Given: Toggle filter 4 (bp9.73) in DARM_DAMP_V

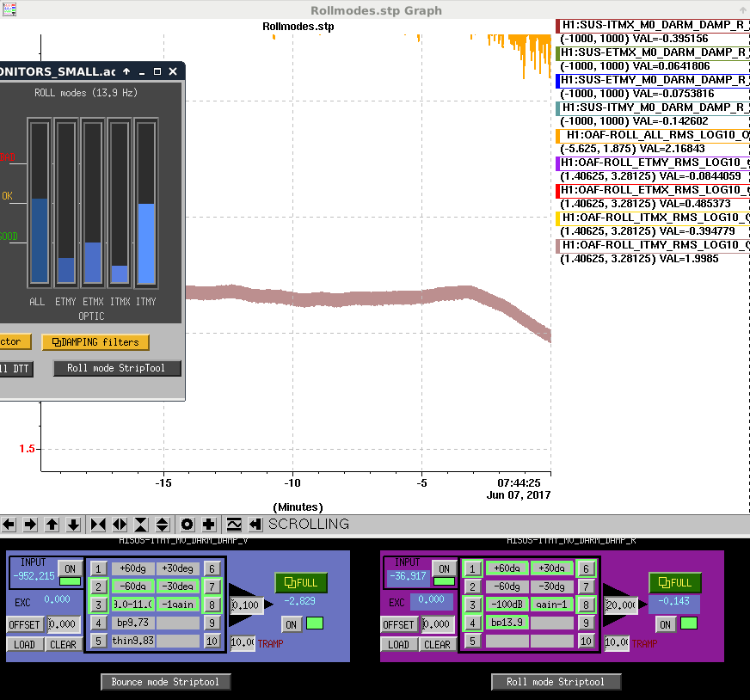Looking at the screenshot, I should (x=99, y=623).
